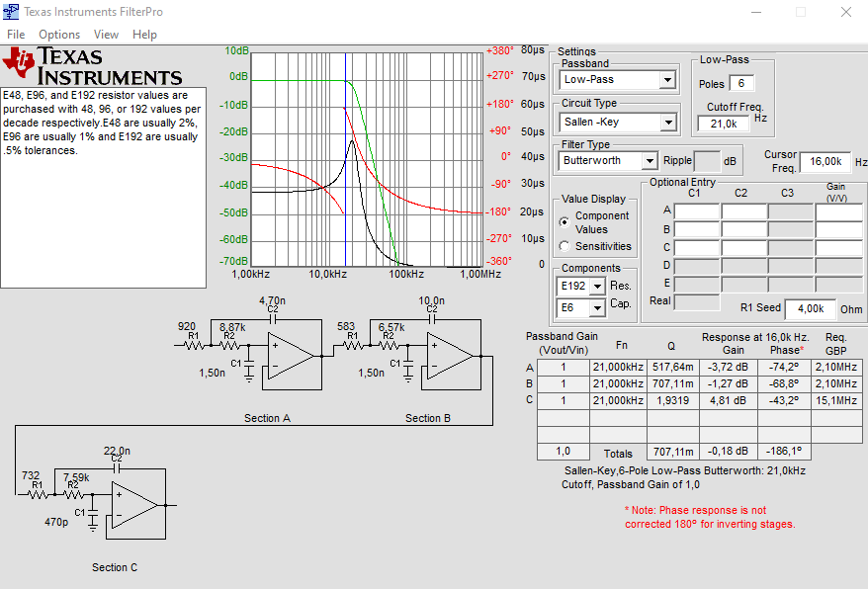Click the 100kHz label on graph axis

pos(406,274)
